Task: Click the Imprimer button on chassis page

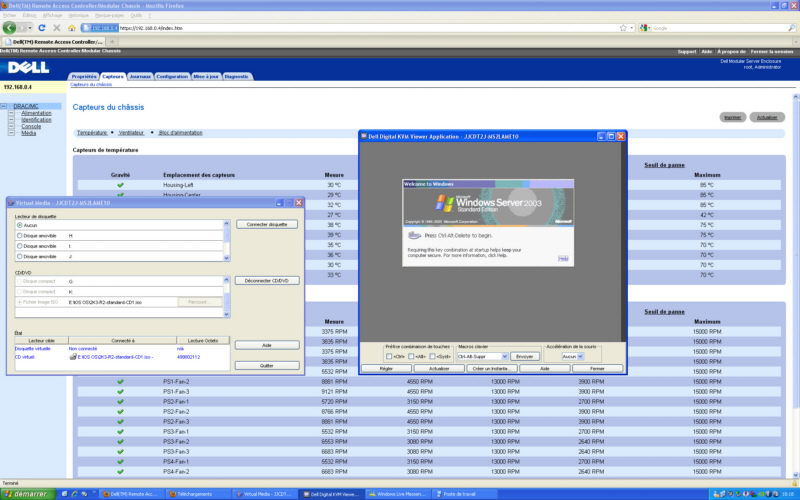Action: 733,117
